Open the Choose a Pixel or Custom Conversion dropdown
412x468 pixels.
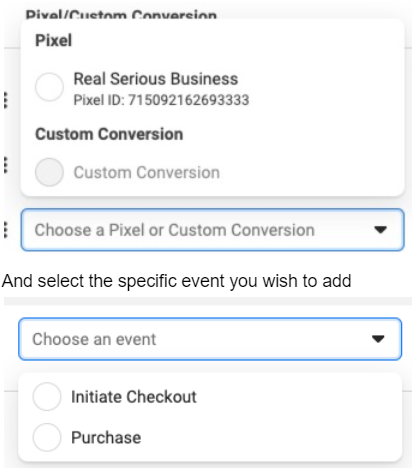(x=212, y=230)
